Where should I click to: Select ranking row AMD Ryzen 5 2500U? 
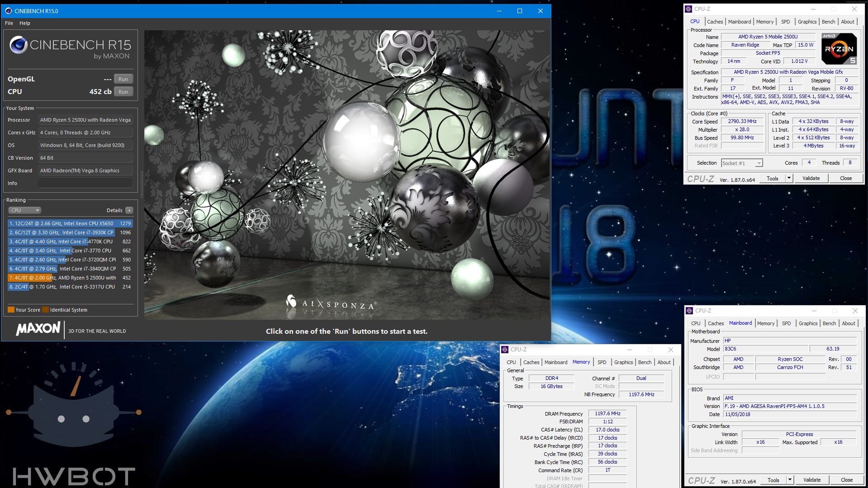[70, 278]
